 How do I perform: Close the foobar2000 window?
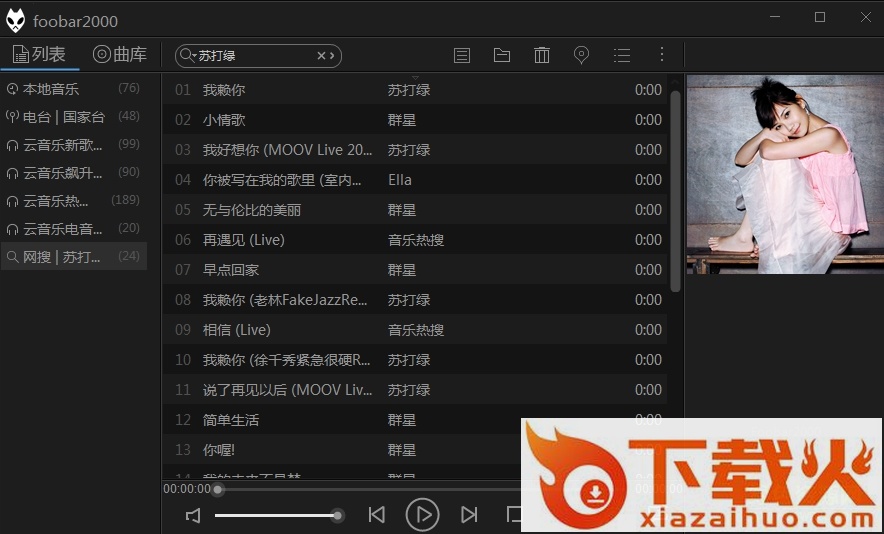pyautogui.click(x=866, y=17)
